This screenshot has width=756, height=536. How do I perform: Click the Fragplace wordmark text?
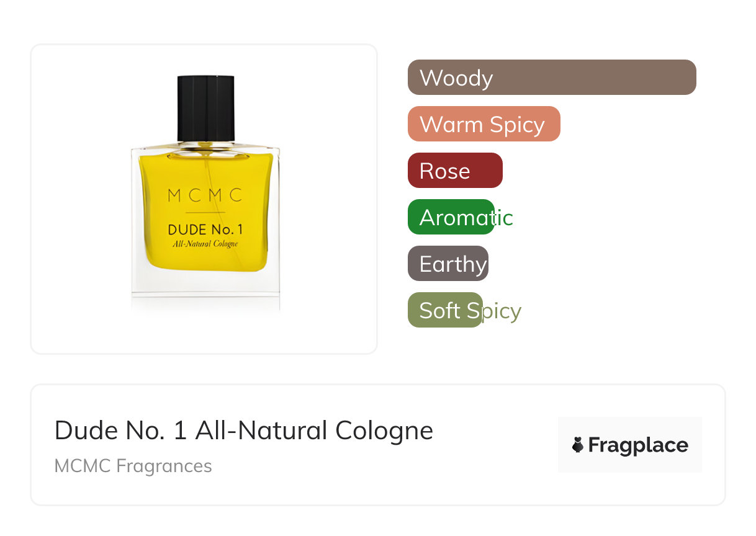[638, 445]
